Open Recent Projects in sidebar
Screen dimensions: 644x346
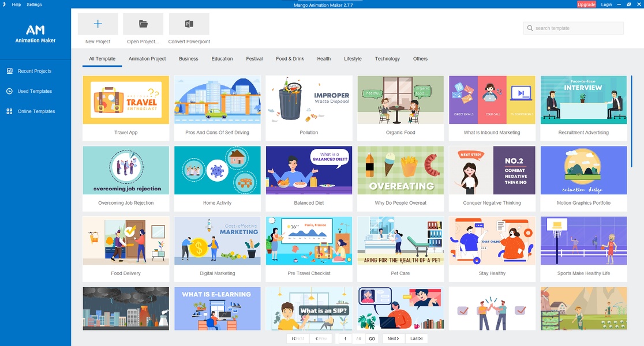coord(34,71)
